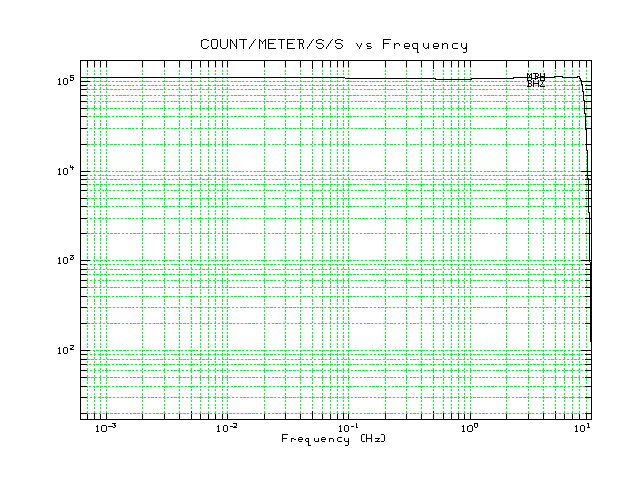Click the 10^-3 x-axis tick label
This screenshot has height=480, width=640.
106,428
